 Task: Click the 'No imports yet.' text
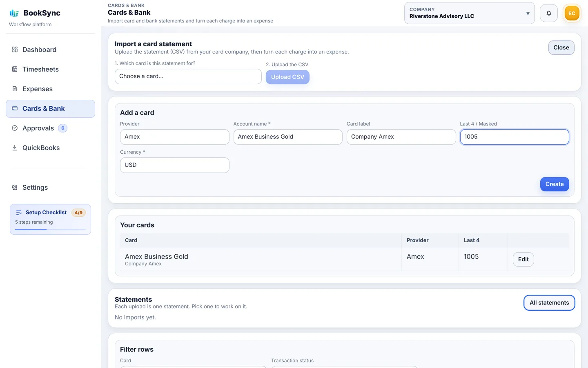[x=135, y=317]
